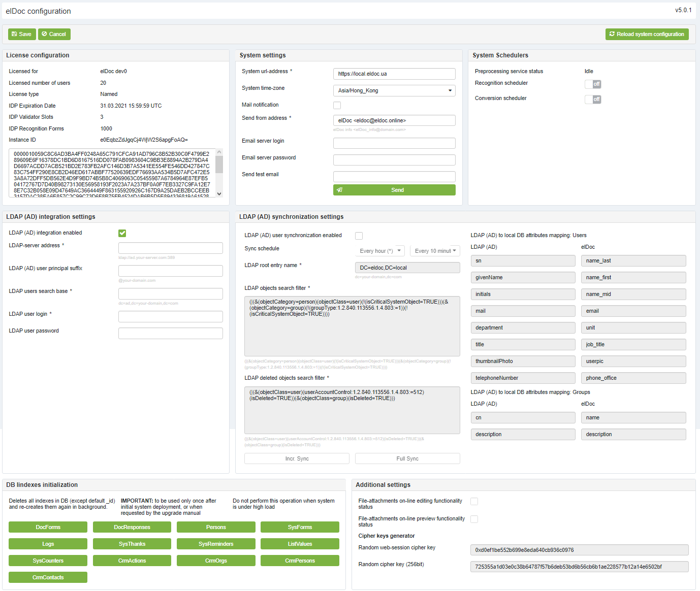Click the CrmPersons index button
Viewport: 700px width, 591px height.
click(300, 561)
